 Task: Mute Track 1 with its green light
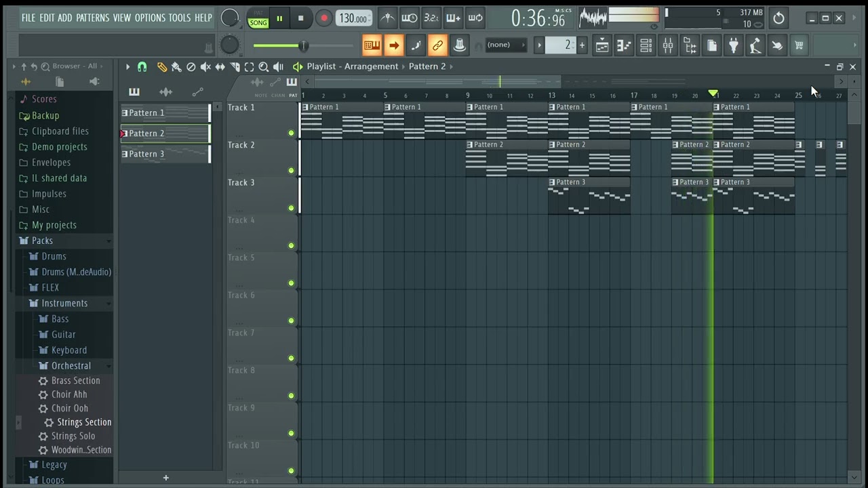coord(292,133)
